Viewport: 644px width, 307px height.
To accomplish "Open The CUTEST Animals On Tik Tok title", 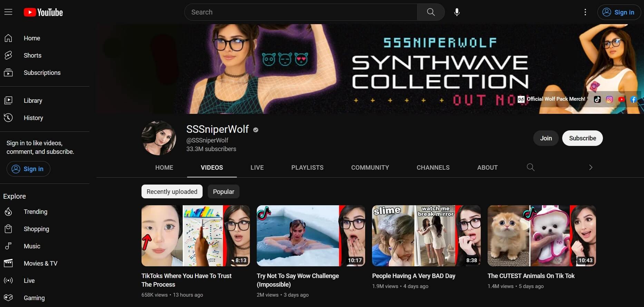I will (531, 276).
